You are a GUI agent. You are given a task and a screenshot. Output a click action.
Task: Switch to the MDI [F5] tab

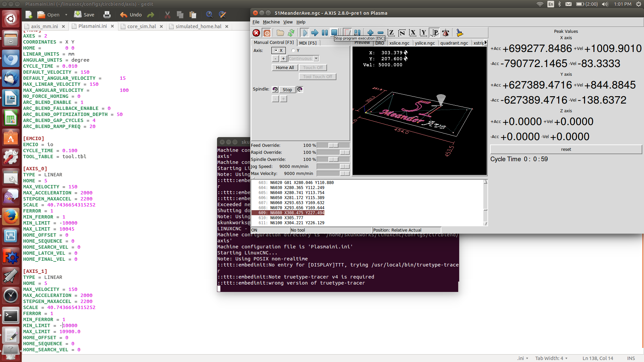(x=308, y=43)
